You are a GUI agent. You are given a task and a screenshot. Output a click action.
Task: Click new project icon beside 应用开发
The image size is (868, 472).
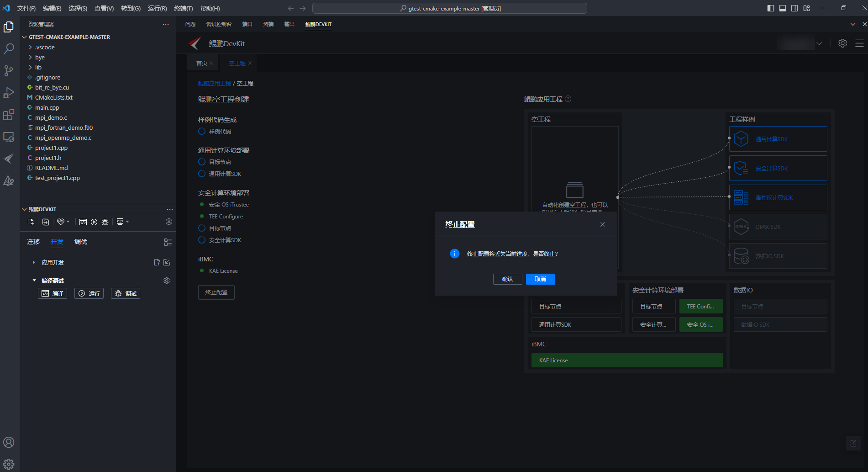pos(157,262)
